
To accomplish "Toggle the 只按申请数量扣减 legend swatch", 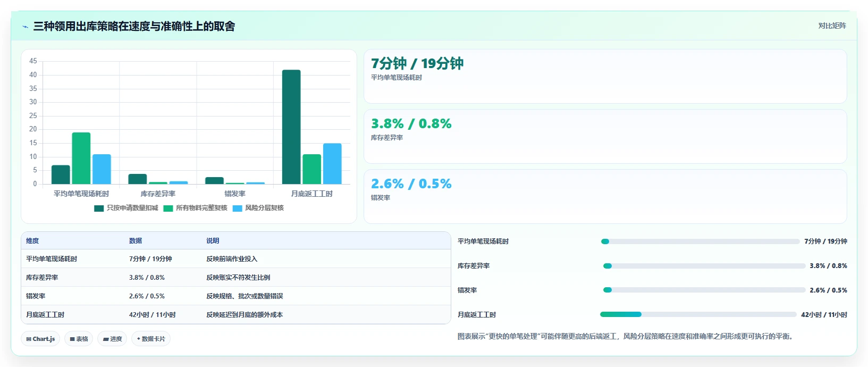I will pyautogui.click(x=99, y=208).
